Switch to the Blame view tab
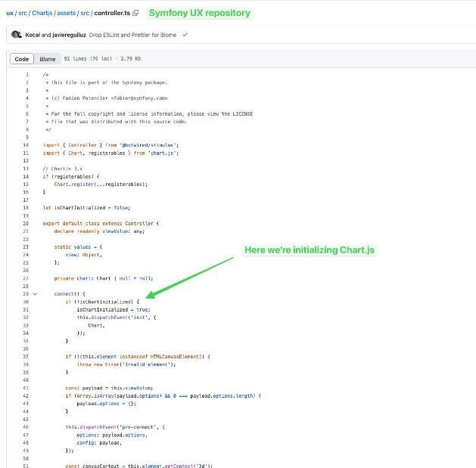 [x=47, y=59]
